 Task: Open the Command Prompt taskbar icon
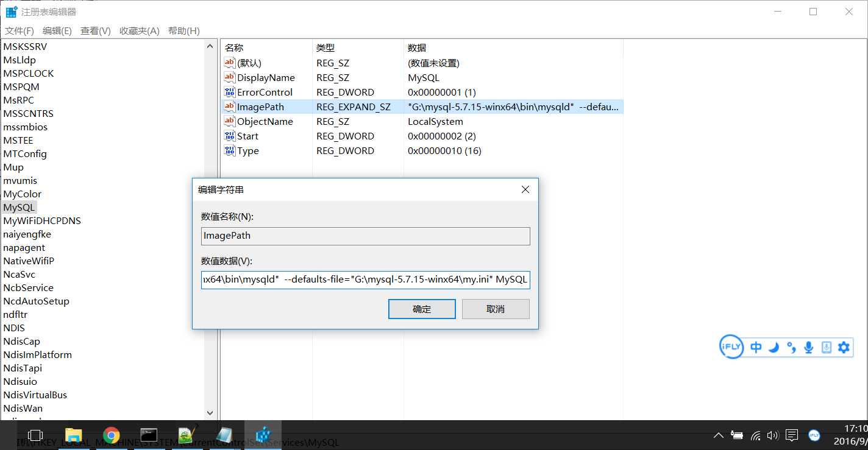coord(149,435)
